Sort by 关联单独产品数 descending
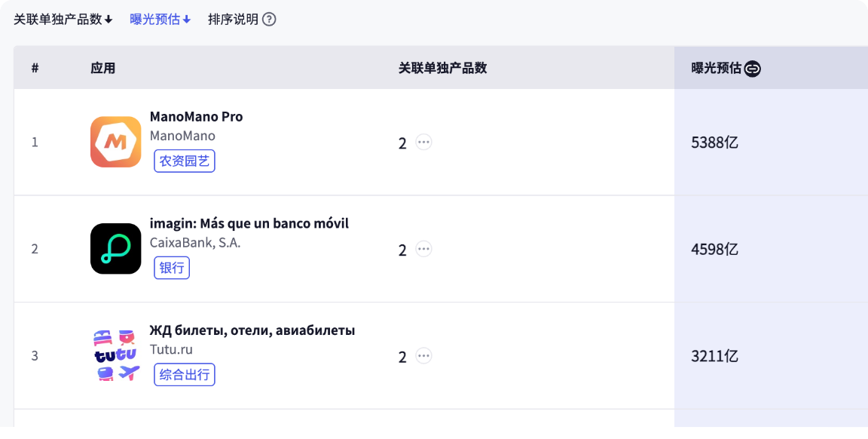This screenshot has height=439, width=868. [x=63, y=20]
